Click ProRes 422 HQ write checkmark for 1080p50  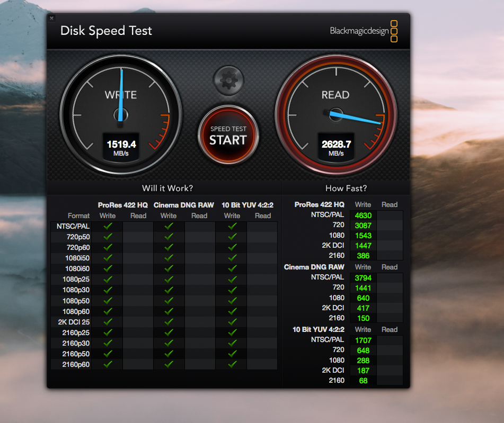[108, 301]
